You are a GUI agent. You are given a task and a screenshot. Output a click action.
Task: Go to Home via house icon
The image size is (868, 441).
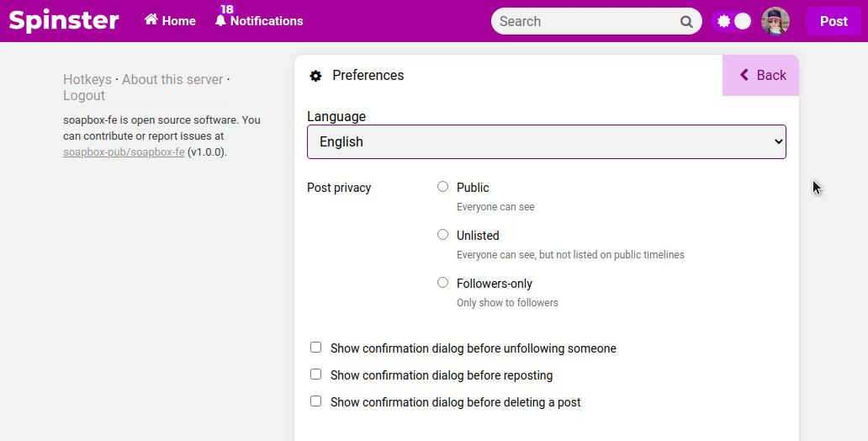click(151, 20)
